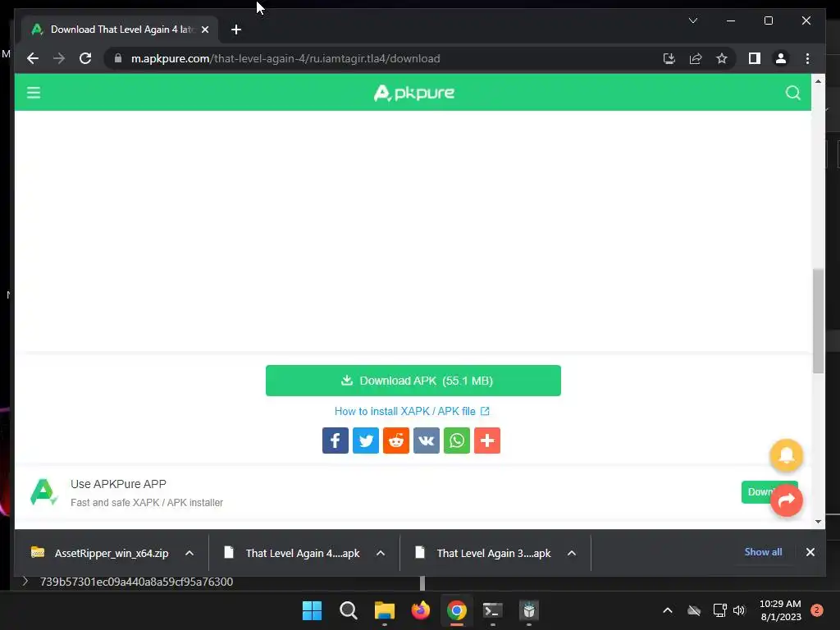
Task: Open the notification badge showing 2
Action: pos(817,610)
